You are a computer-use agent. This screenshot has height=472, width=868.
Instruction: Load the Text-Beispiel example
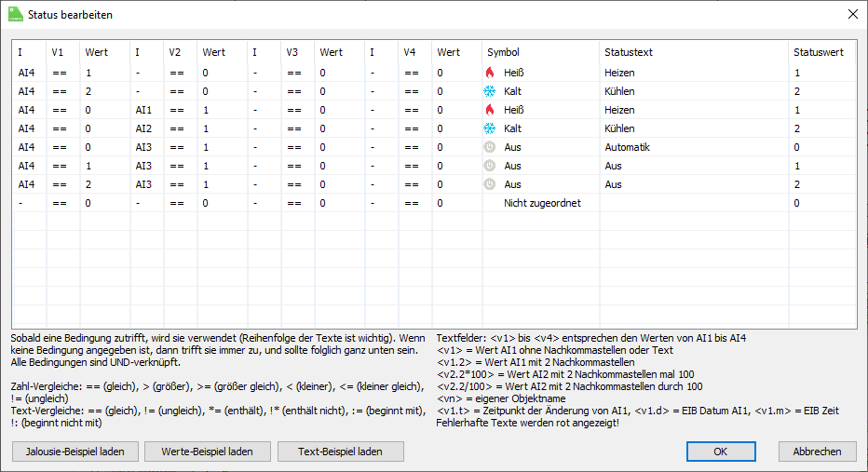(x=341, y=452)
